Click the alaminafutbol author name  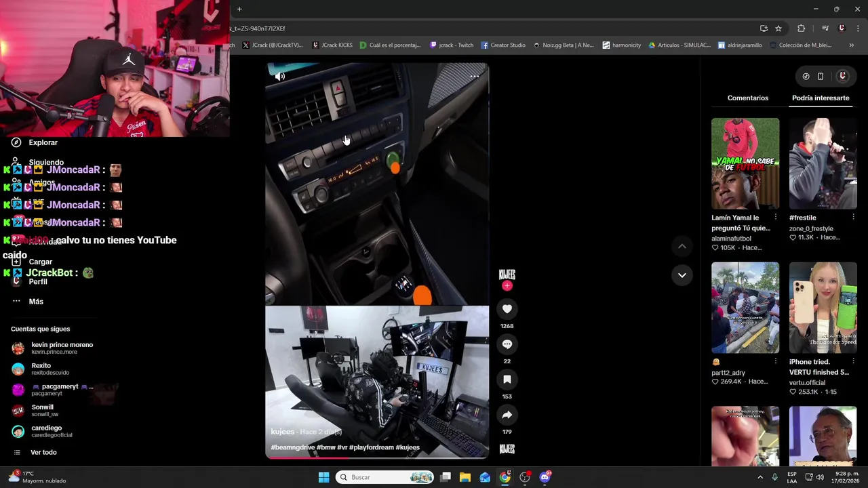pyautogui.click(x=731, y=239)
